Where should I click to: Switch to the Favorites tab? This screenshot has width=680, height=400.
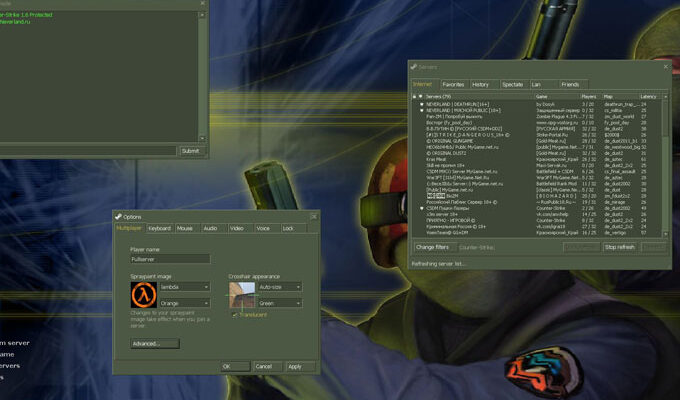coord(453,84)
